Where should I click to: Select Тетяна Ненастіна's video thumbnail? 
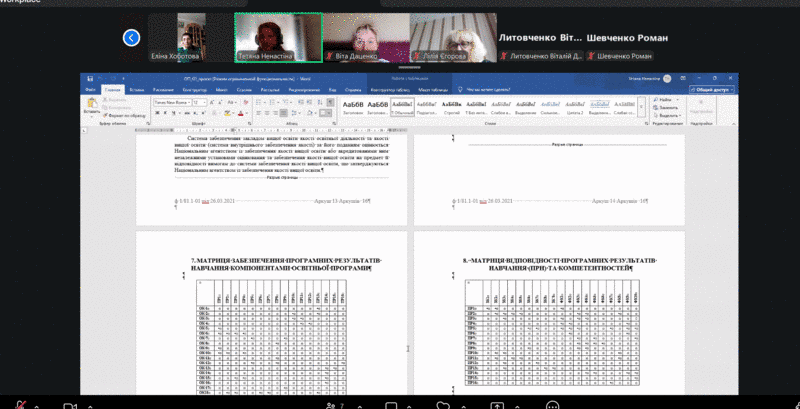(271, 37)
